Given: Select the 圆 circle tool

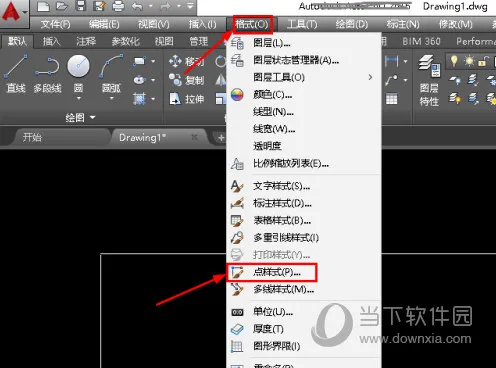Looking at the screenshot, I should 78,74.
